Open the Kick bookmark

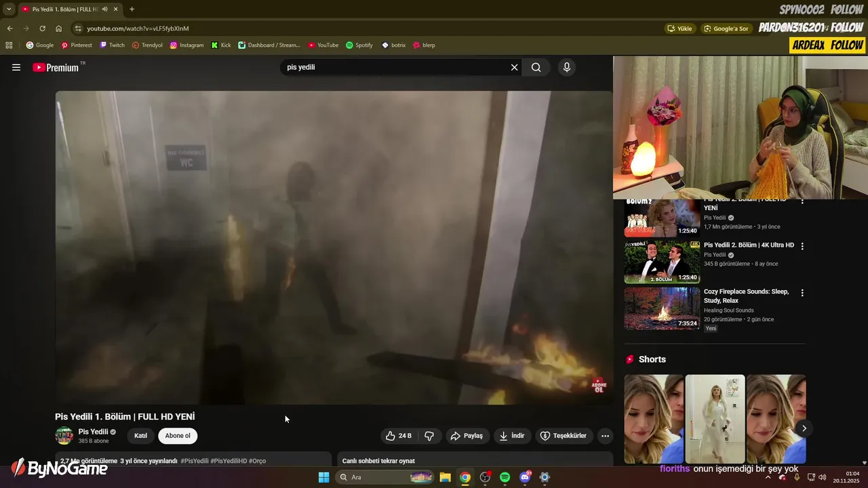pos(221,45)
